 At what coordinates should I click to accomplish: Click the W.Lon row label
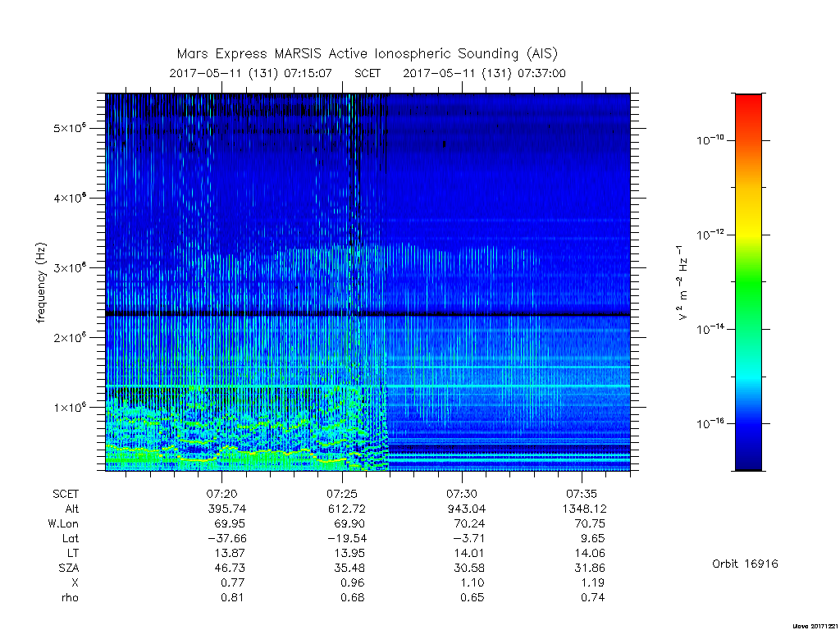click(62, 524)
